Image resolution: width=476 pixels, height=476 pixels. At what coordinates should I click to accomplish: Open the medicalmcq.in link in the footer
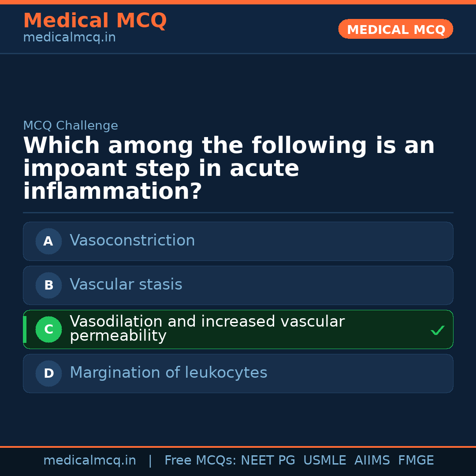89,461
